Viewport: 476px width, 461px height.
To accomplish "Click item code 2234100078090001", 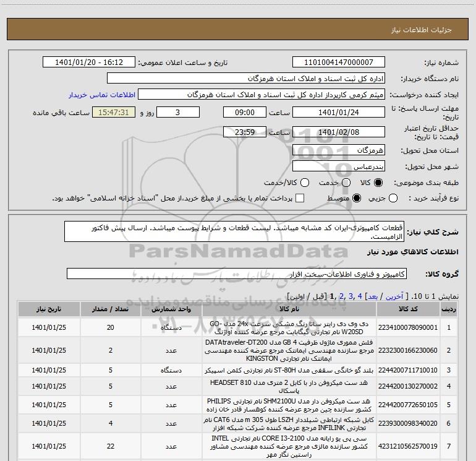I will [x=408, y=327].
